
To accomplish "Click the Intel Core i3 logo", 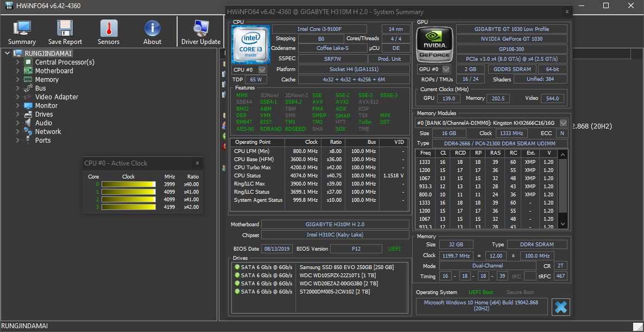I will point(250,44).
